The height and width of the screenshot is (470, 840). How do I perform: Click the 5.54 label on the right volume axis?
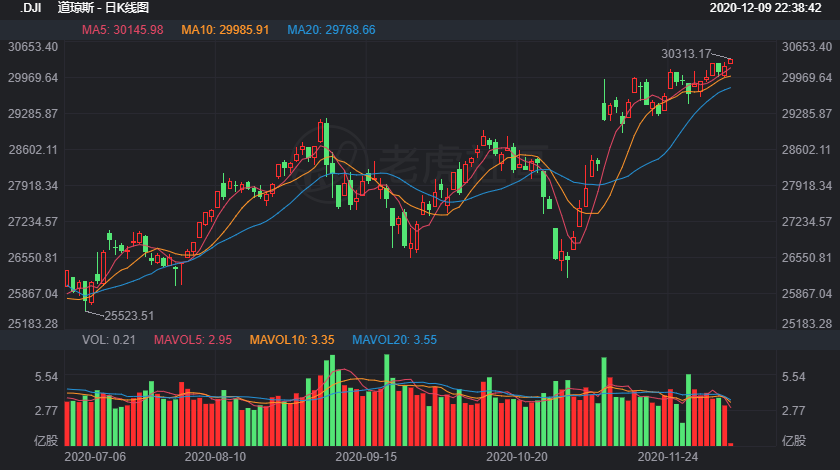(793, 377)
